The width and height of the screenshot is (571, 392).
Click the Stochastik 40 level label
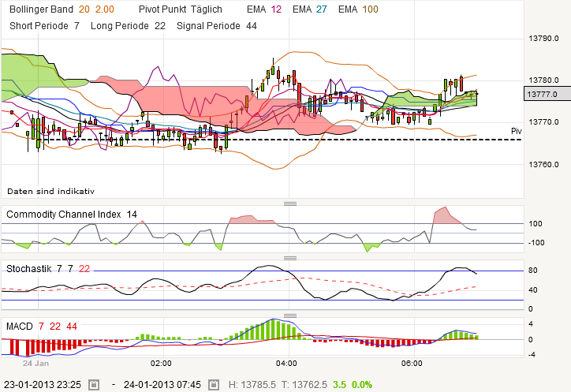tap(533, 290)
